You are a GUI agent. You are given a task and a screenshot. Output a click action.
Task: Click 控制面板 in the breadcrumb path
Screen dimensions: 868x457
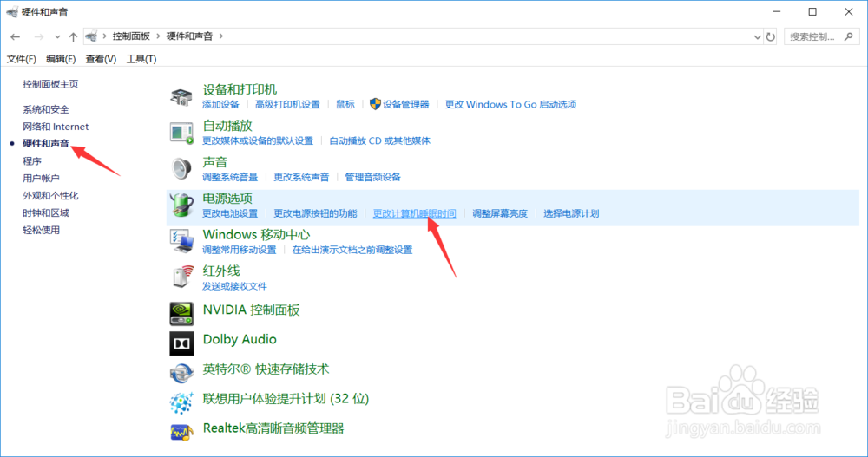point(131,36)
